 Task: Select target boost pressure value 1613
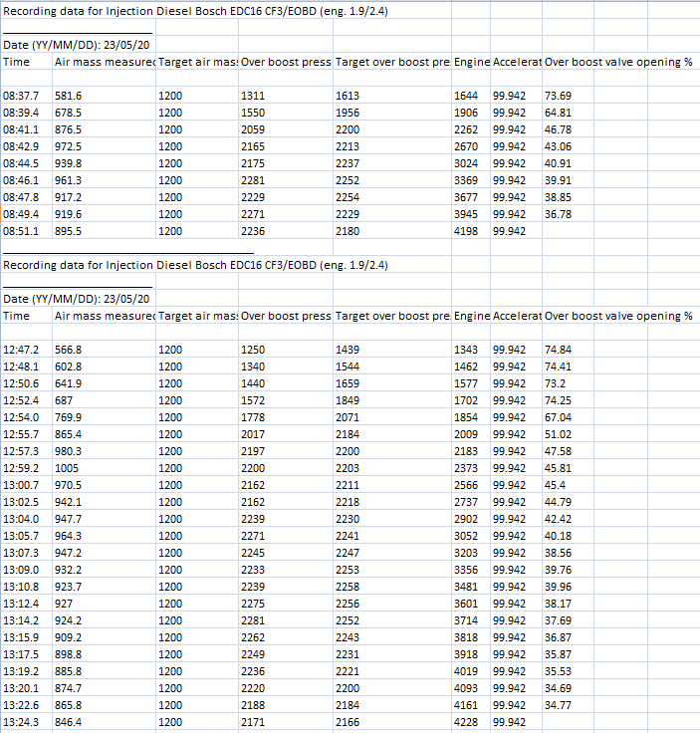tap(348, 96)
